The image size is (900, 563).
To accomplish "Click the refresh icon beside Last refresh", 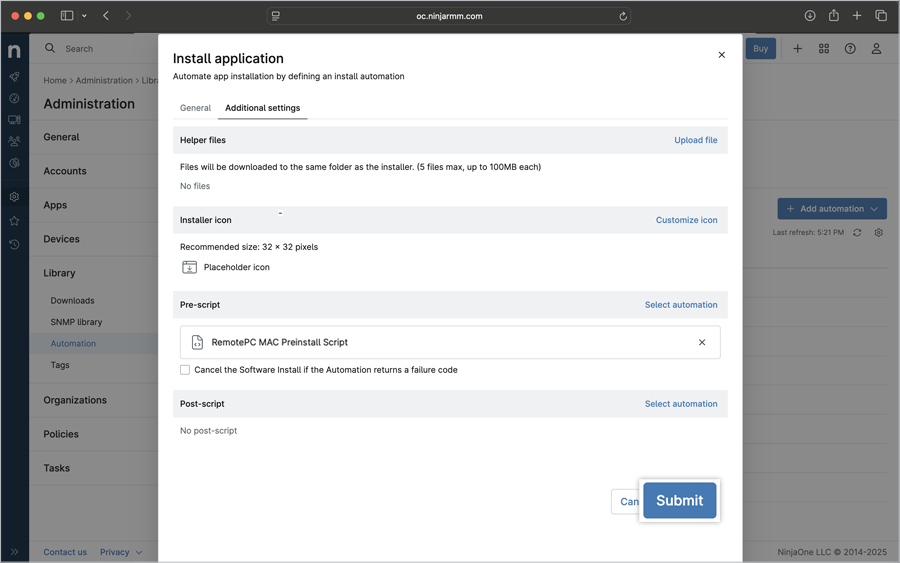I will [857, 233].
